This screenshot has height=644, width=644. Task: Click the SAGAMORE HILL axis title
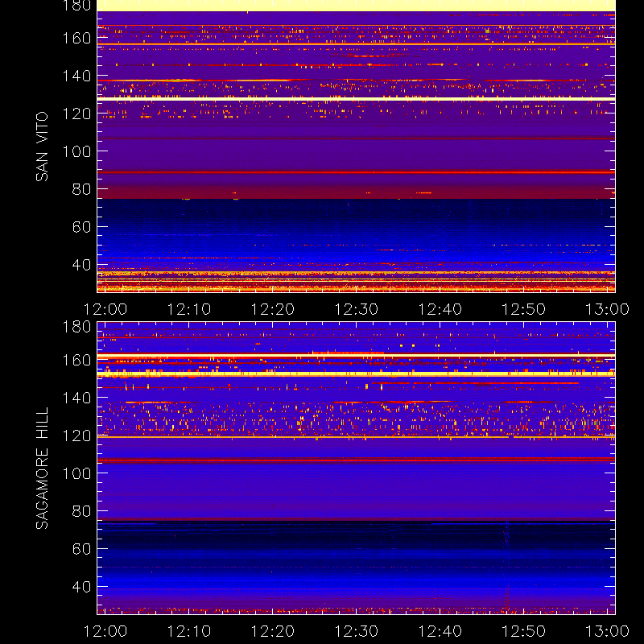42,469
